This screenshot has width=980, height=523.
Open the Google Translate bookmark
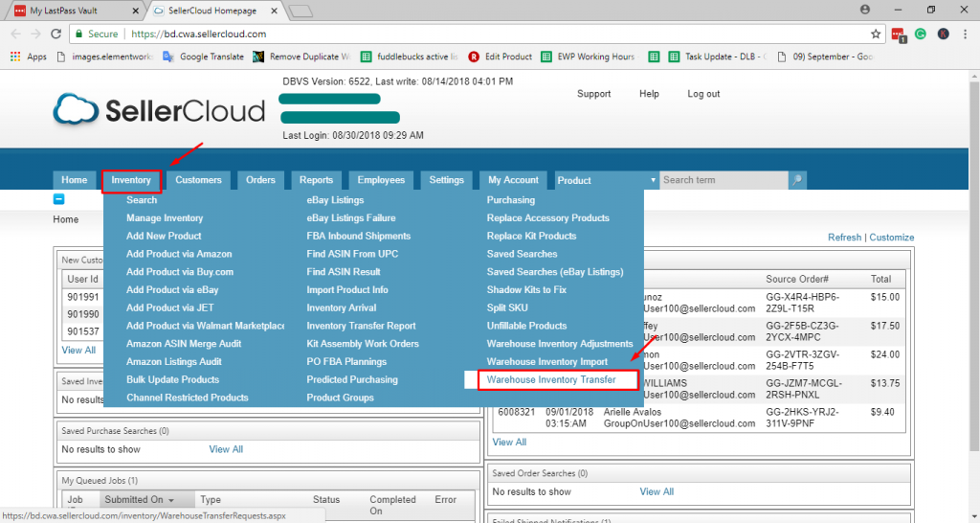click(203, 57)
